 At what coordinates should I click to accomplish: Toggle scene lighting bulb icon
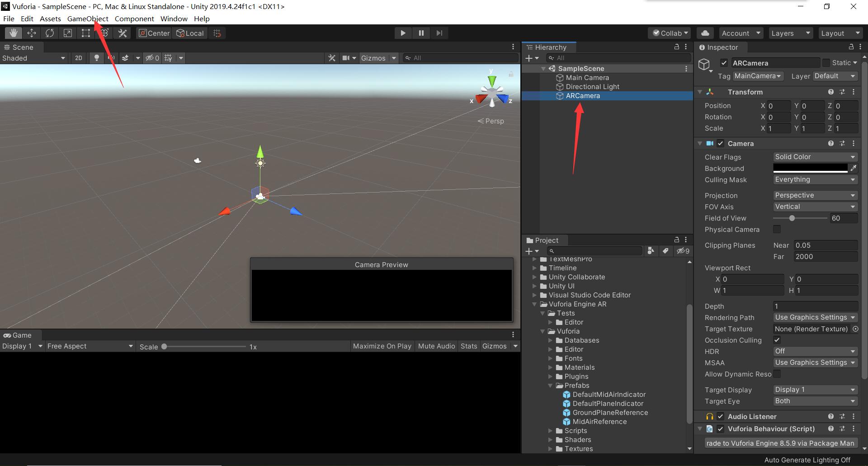click(96, 58)
